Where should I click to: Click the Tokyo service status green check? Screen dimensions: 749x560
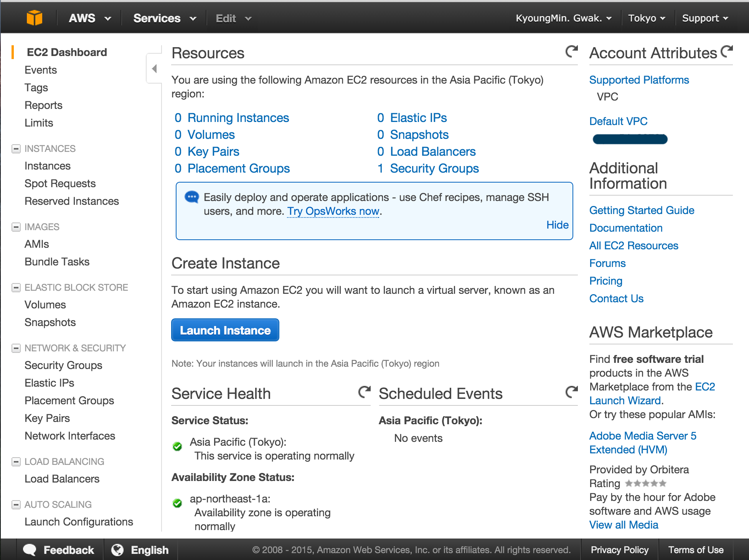coord(177,446)
